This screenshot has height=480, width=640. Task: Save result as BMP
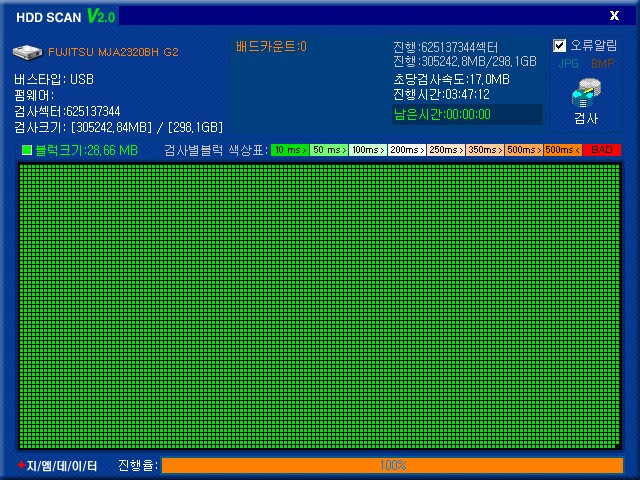(x=602, y=64)
